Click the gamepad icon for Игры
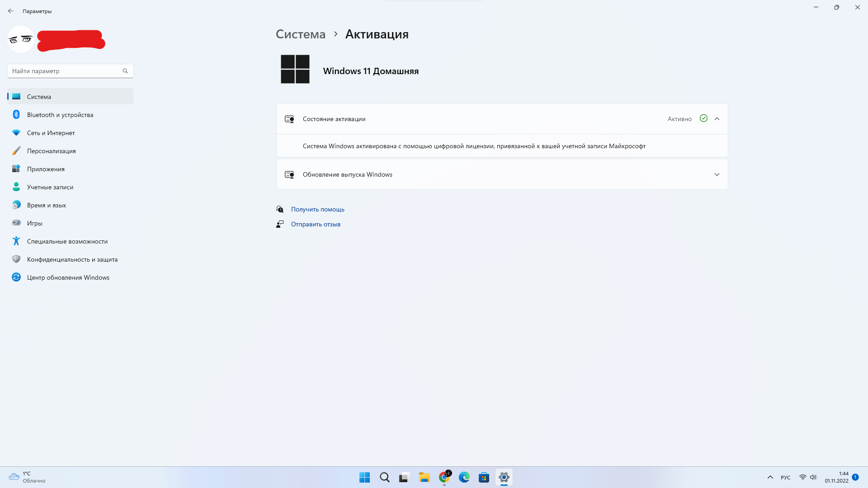Viewport: 868px width, 488px height. tap(16, 223)
